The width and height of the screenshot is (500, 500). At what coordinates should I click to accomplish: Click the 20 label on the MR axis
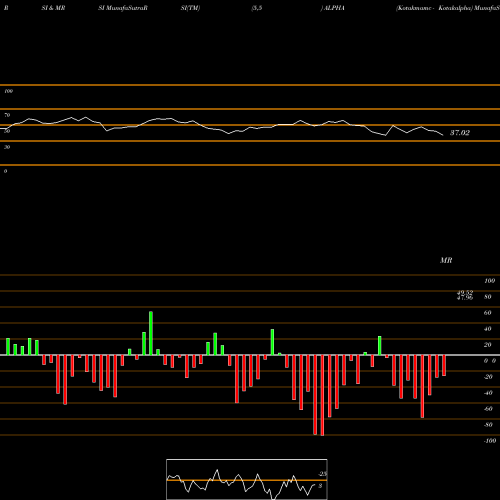[x=488, y=345]
